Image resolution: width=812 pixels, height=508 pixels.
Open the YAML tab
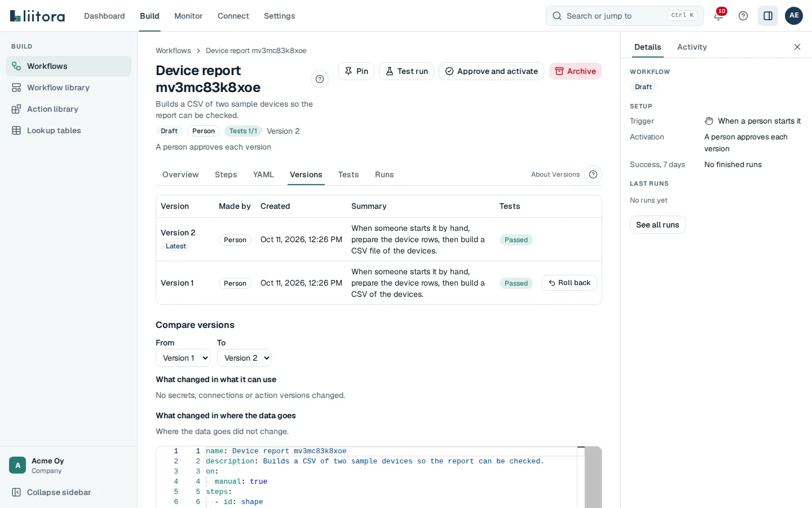click(x=263, y=174)
